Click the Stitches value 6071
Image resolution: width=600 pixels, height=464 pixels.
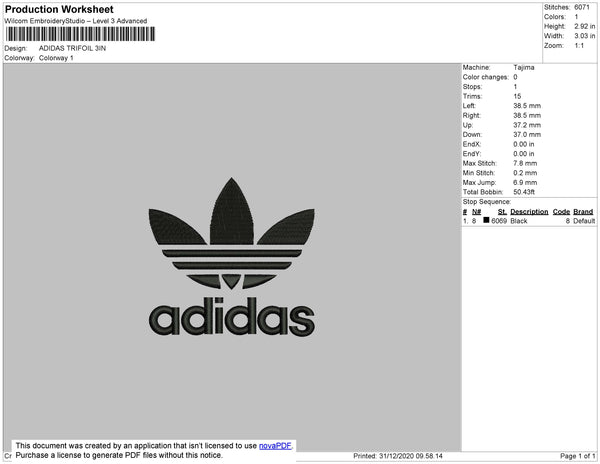click(582, 7)
